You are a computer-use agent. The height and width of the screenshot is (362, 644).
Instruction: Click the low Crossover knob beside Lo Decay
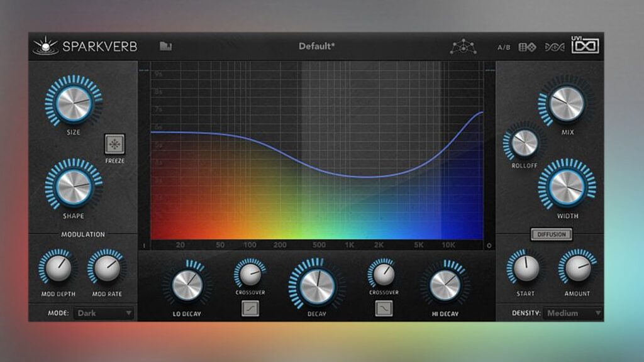250,275
